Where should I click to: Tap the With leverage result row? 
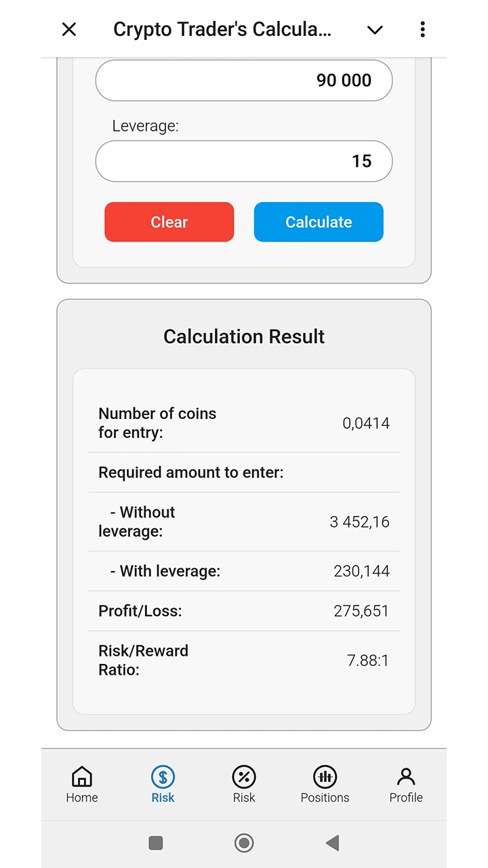point(244,571)
